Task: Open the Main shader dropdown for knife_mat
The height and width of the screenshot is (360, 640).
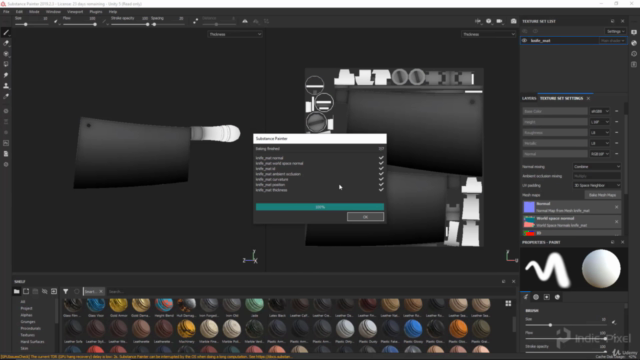Action: (x=612, y=41)
